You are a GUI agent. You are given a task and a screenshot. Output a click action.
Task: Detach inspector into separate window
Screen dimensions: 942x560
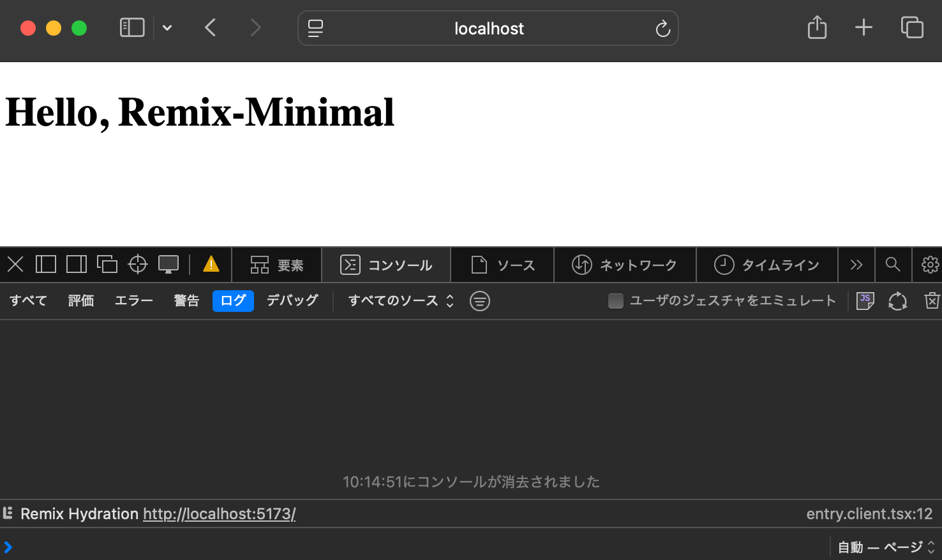[x=107, y=264]
